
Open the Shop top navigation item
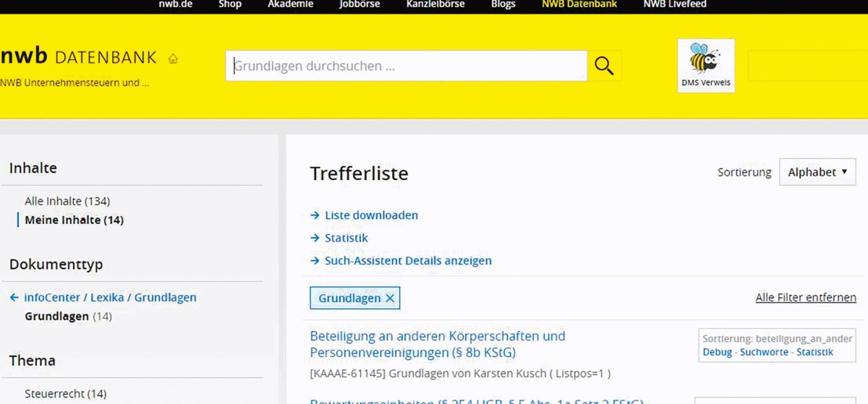coord(230,4)
